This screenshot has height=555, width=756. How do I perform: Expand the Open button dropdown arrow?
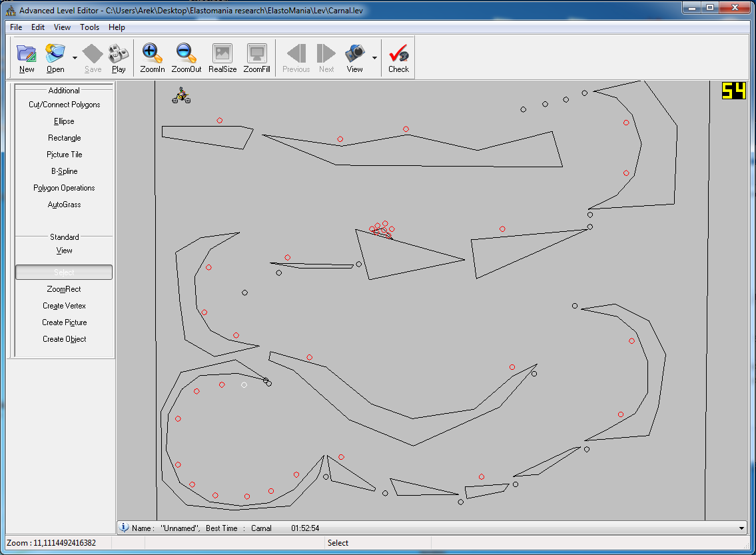pos(75,58)
